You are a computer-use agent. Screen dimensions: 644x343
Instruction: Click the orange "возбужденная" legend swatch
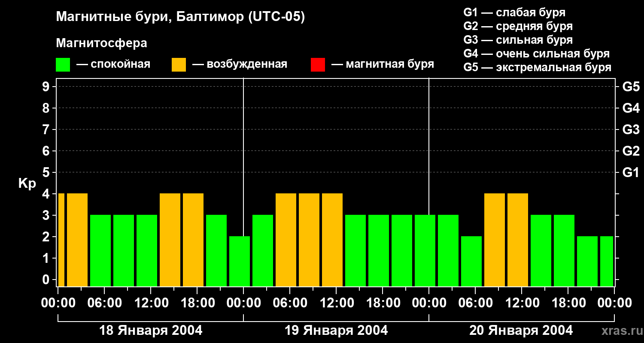(x=179, y=65)
